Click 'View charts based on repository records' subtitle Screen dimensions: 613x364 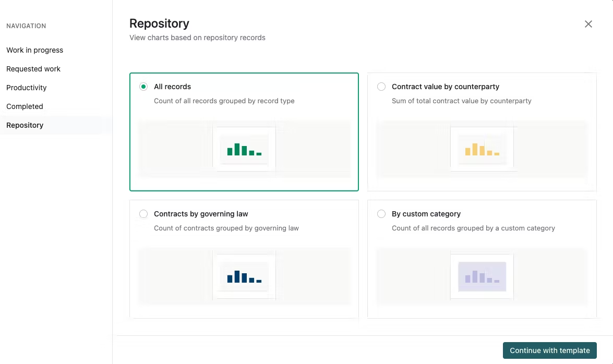[197, 38]
